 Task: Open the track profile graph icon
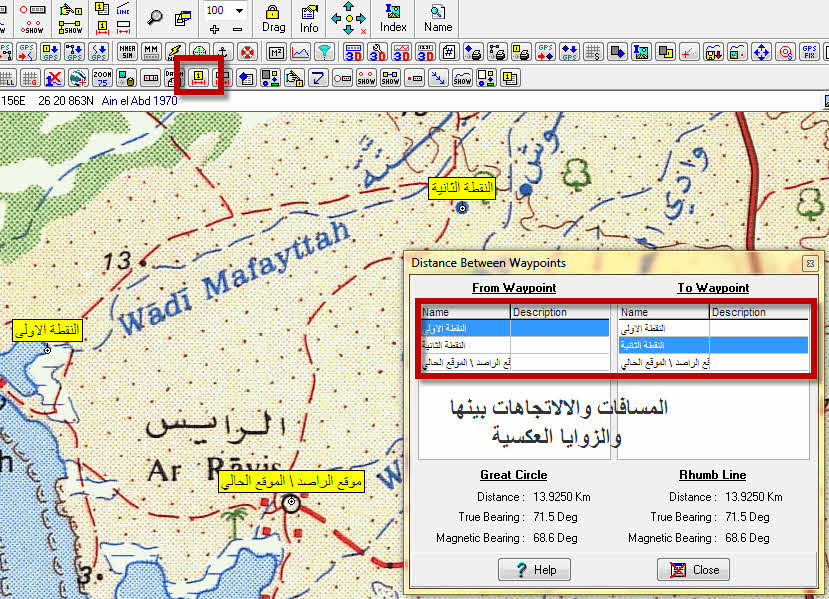coord(300,52)
